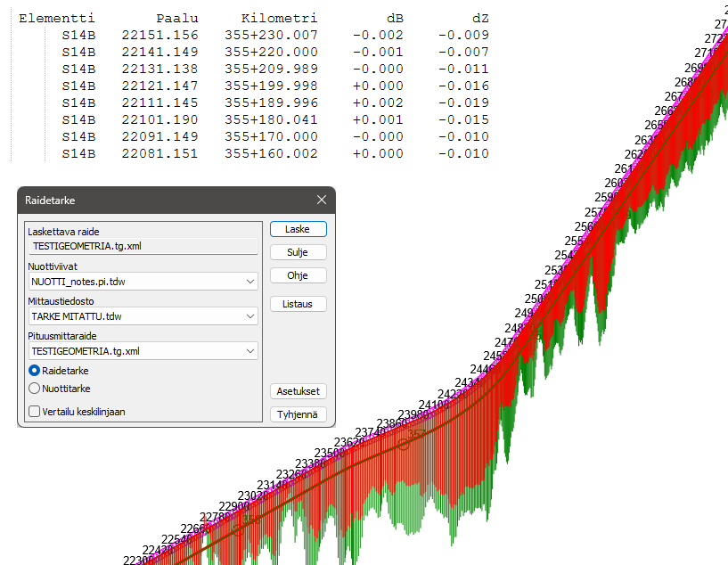Enable the Vertailu keskilinjaan checkbox
728x565 pixels.
coord(35,412)
